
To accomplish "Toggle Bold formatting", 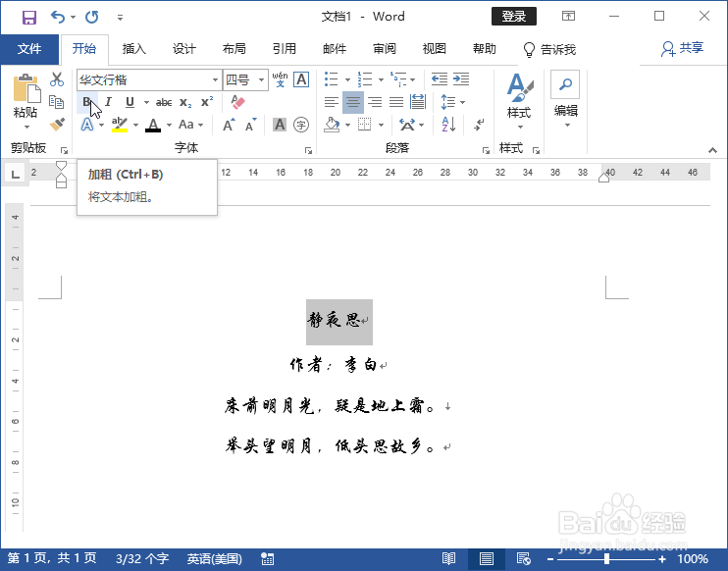I will [86, 102].
